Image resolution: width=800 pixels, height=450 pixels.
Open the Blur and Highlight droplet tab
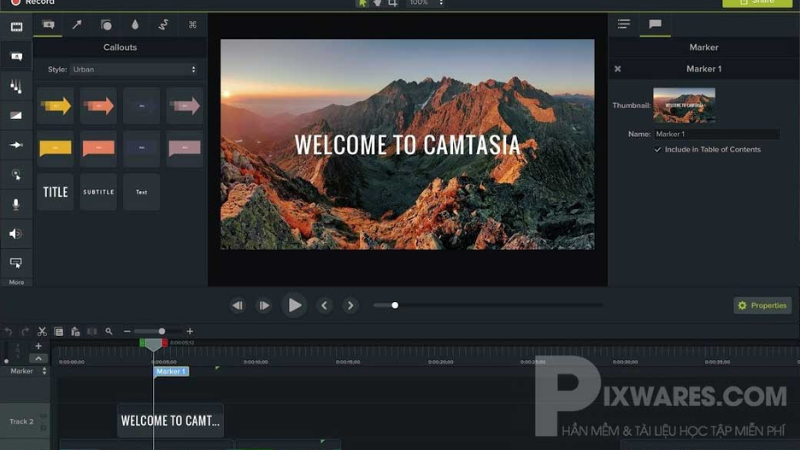135,25
